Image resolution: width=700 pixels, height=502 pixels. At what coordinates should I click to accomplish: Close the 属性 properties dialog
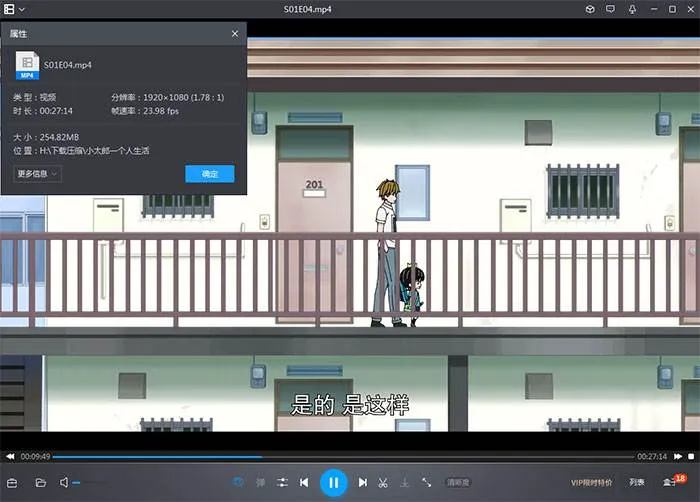235,34
